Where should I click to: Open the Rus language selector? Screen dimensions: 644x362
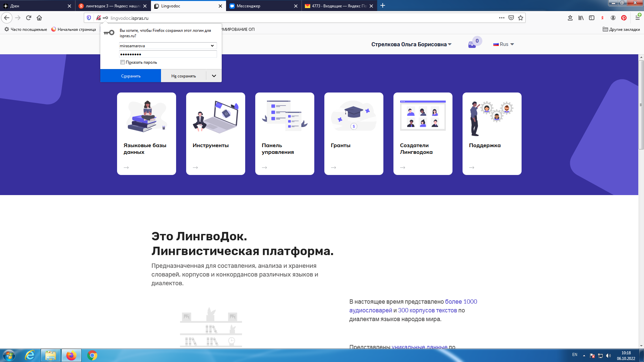tap(504, 44)
